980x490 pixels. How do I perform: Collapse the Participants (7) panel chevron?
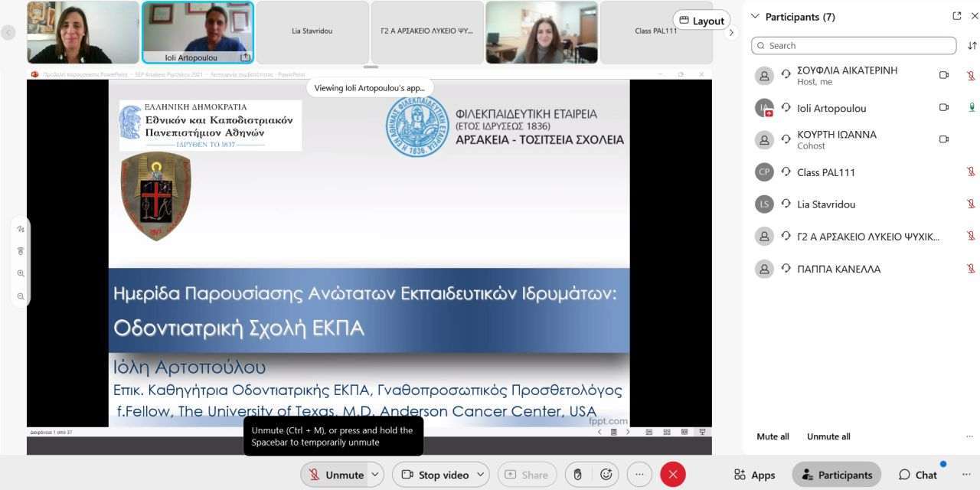tap(756, 16)
